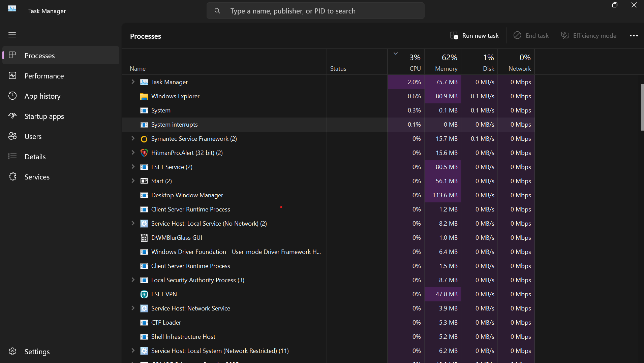Open the Performance page icon
The image size is (644, 363).
[12, 76]
